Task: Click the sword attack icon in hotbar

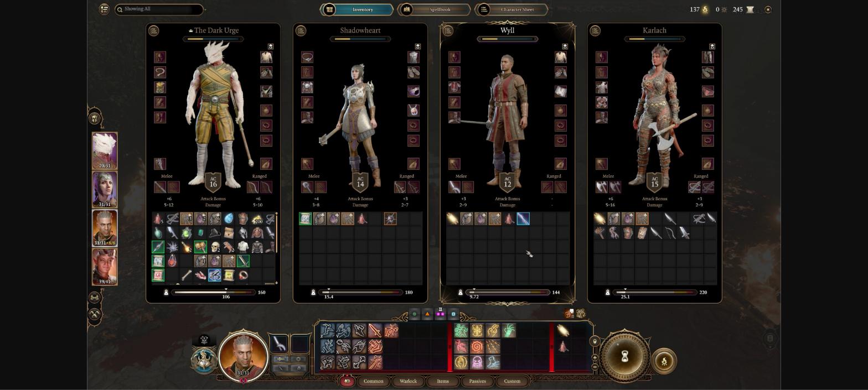Action: point(375,331)
